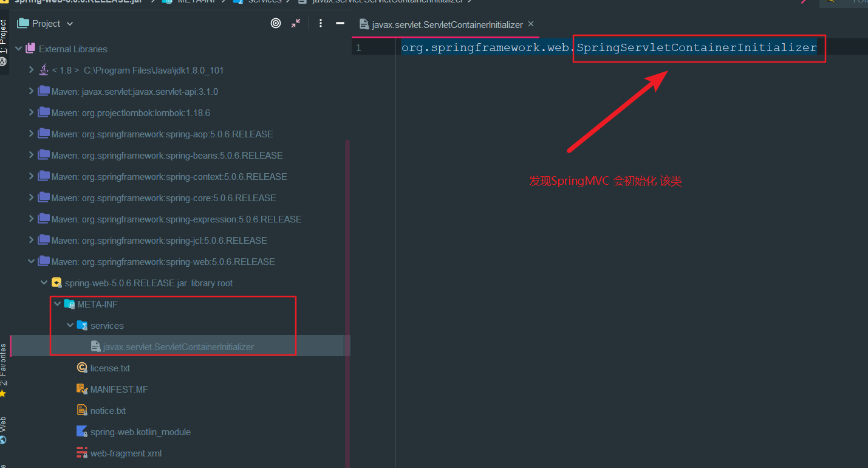Select license.txt in the tree

[110, 368]
